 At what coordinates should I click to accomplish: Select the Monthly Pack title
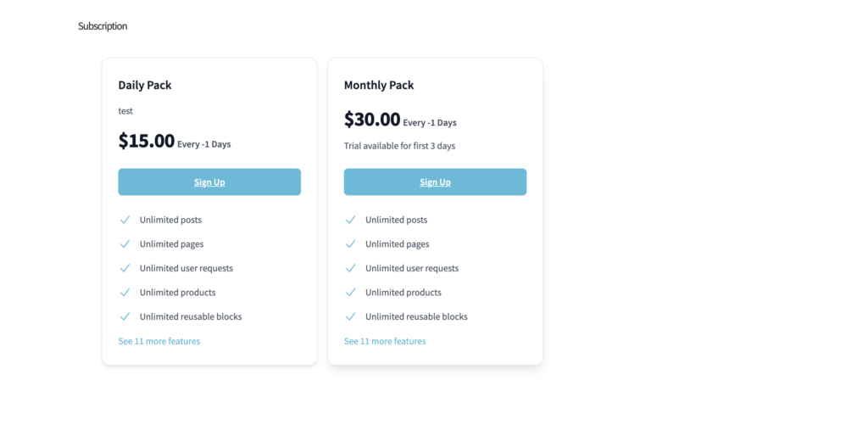tap(379, 85)
